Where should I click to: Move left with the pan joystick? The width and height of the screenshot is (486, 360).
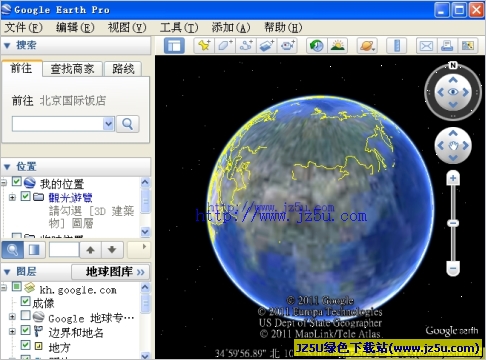(440, 146)
